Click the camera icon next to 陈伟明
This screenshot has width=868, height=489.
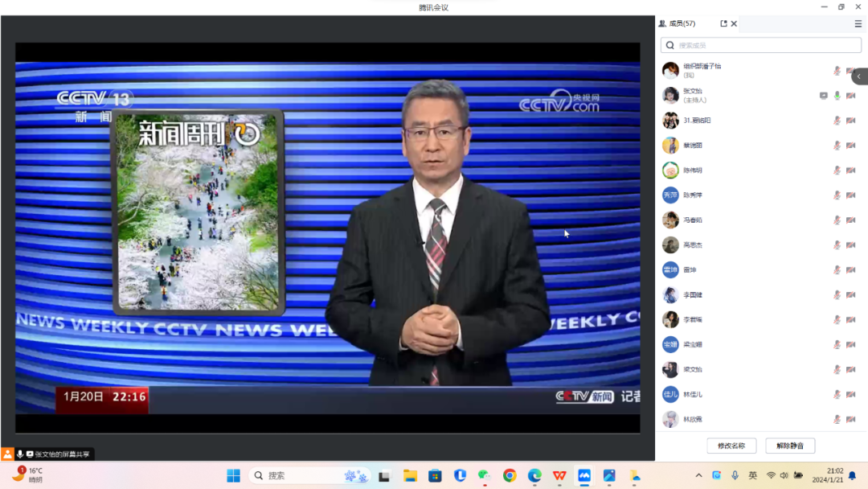point(851,171)
